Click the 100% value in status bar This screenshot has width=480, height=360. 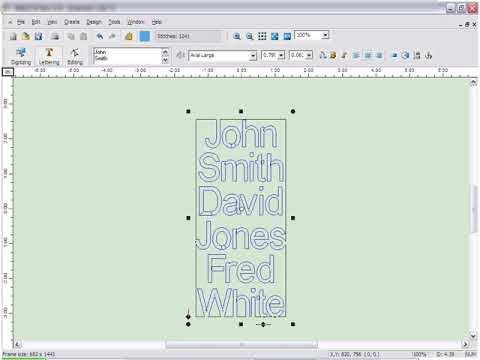tap(420, 354)
